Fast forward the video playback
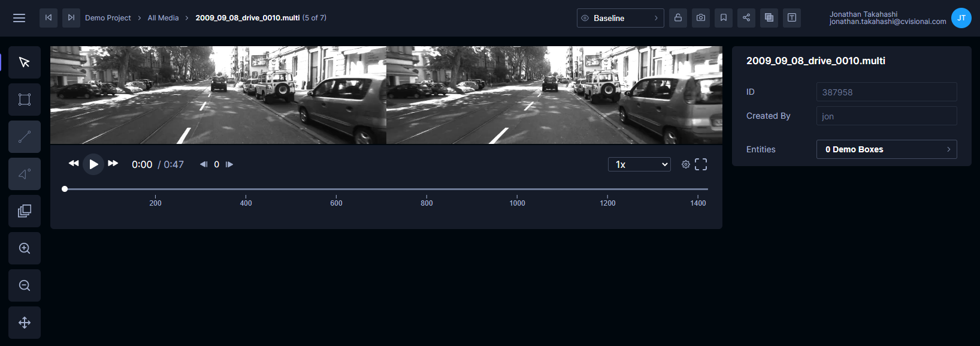Image resolution: width=980 pixels, height=346 pixels. (x=113, y=164)
